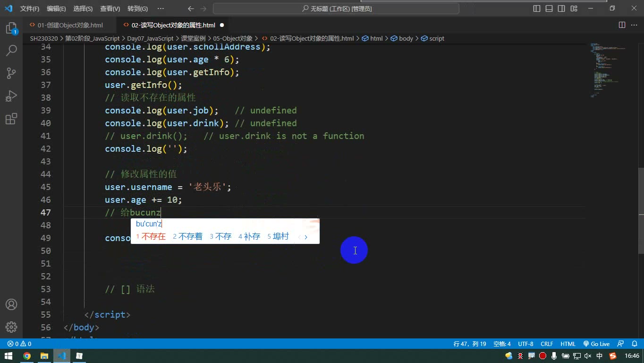Click the Go Forward arrow in the title bar
Image resolution: width=644 pixels, height=363 pixels.
(x=204, y=9)
